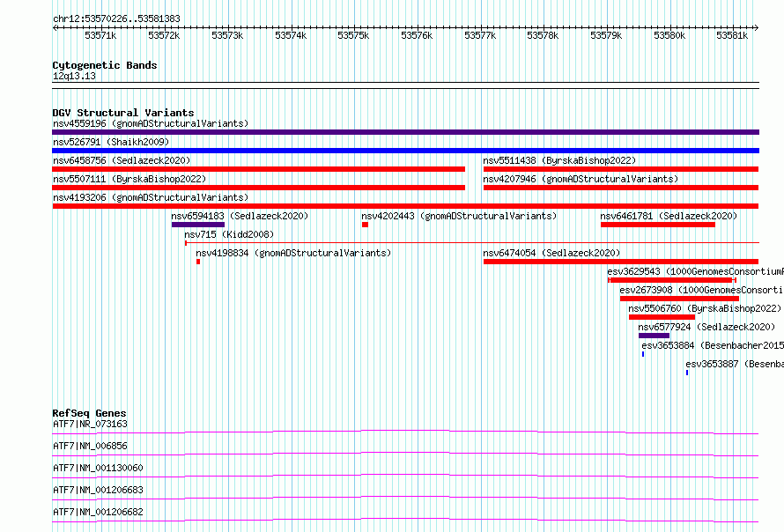The height and width of the screenshot is (532, 784).
Task: Click the purple nsv6577924 variant bar
Action: pyautogui.click(x=654, y=336)
